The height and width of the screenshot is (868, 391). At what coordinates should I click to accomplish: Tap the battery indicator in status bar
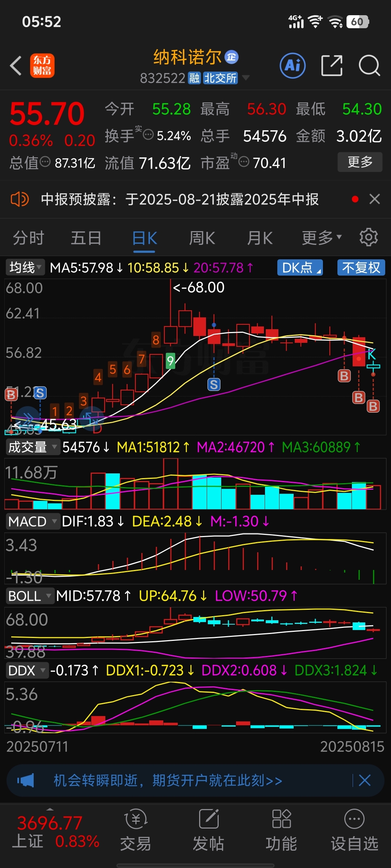pos(358,22)
